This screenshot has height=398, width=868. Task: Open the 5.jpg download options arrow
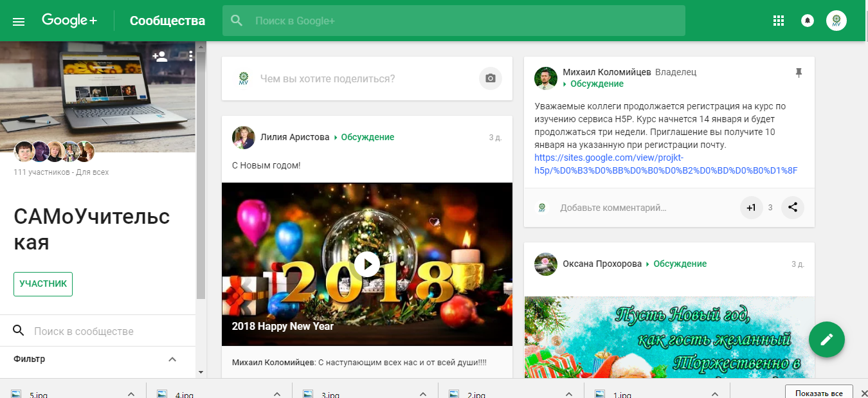131,393
